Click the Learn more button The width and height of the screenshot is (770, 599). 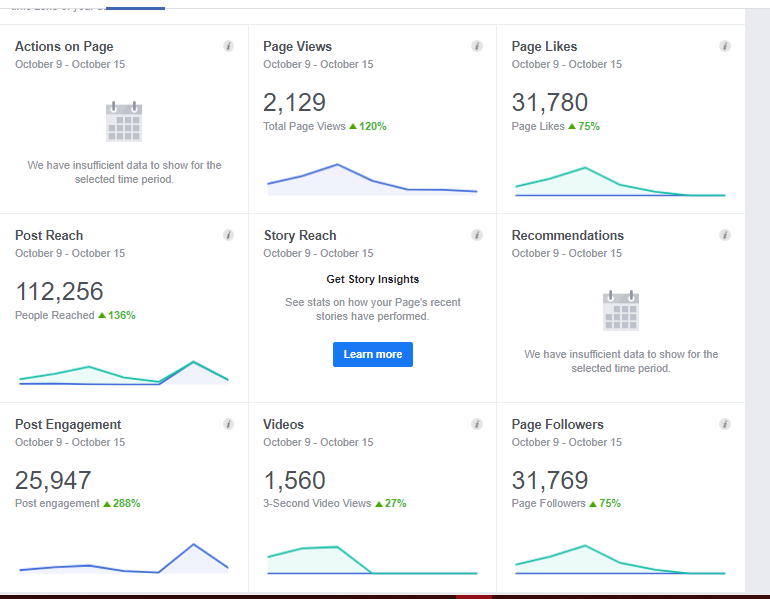(x=373, y=354)
